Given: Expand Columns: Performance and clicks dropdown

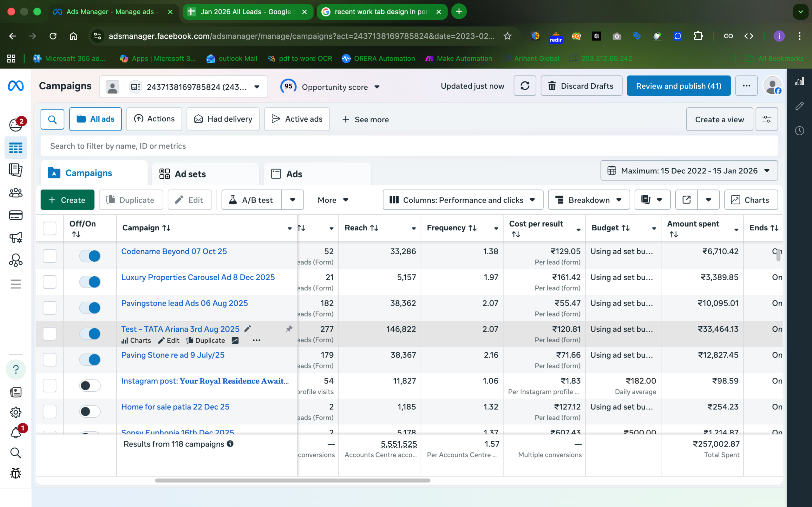Looking at the screenshot, I should click(463, 200).
